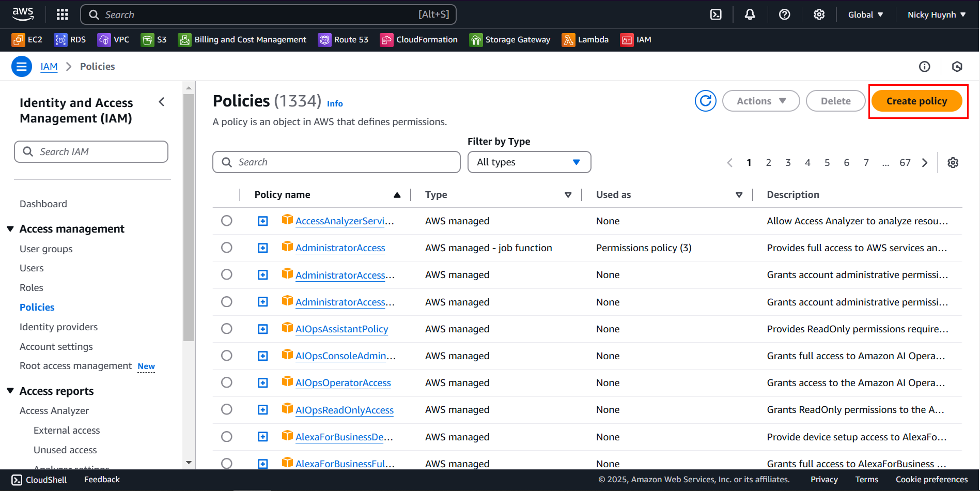Select AIOpsConsoleAdmin... radio button
This screenshot has width=980, height=491.
click(x=227, y=356)
